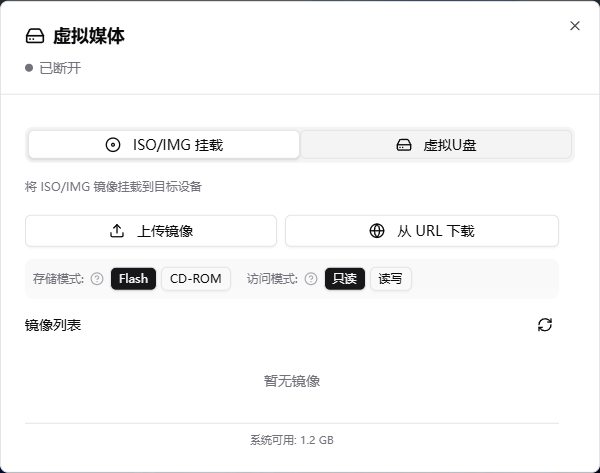The width and height of the screenshot is (600, 473).
Task: Enable 读写 access mode
Action: 390,279
